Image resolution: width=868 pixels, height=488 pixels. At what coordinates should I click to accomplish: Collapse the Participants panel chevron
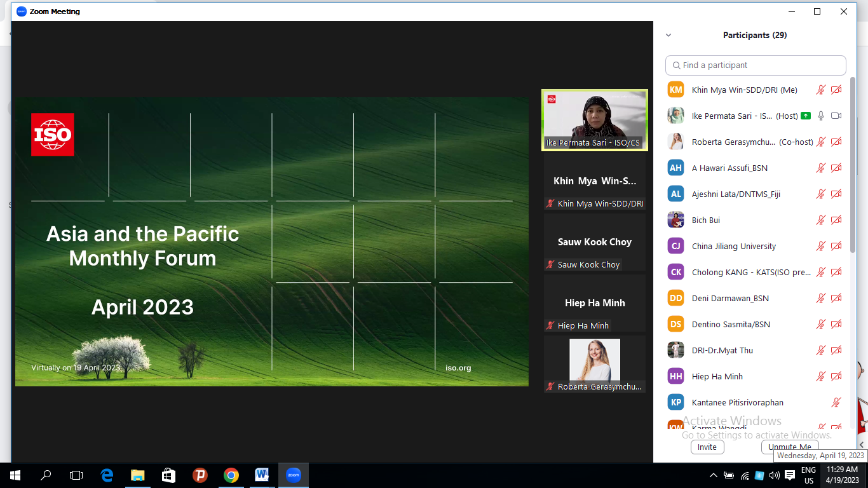[668, 36]
